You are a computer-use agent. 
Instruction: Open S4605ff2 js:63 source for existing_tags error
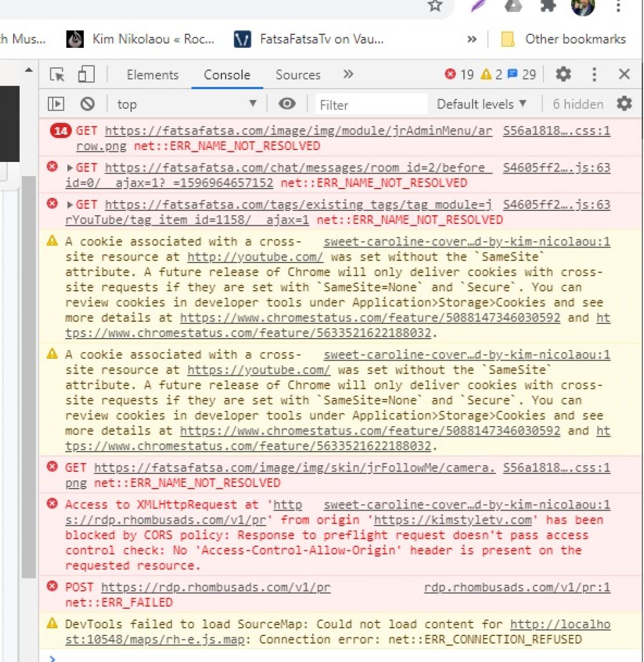(x=556, y=205)
